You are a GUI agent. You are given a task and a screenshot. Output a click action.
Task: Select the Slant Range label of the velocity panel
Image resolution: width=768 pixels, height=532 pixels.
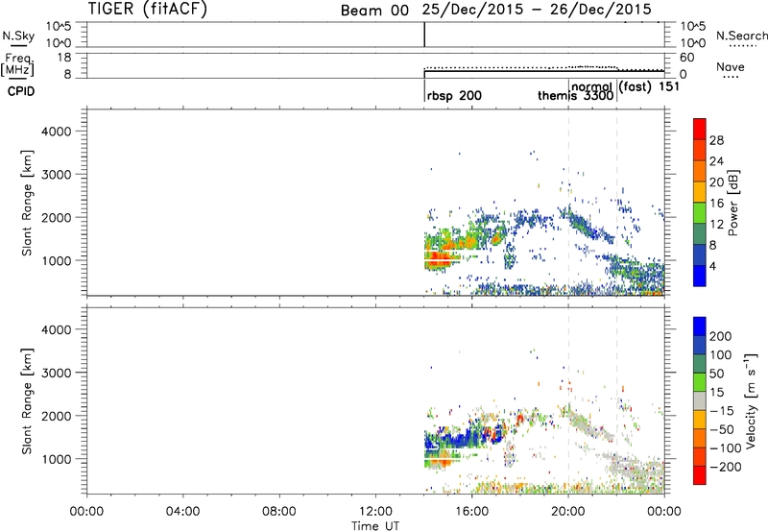pyautogui.click(x=27, y=401)
